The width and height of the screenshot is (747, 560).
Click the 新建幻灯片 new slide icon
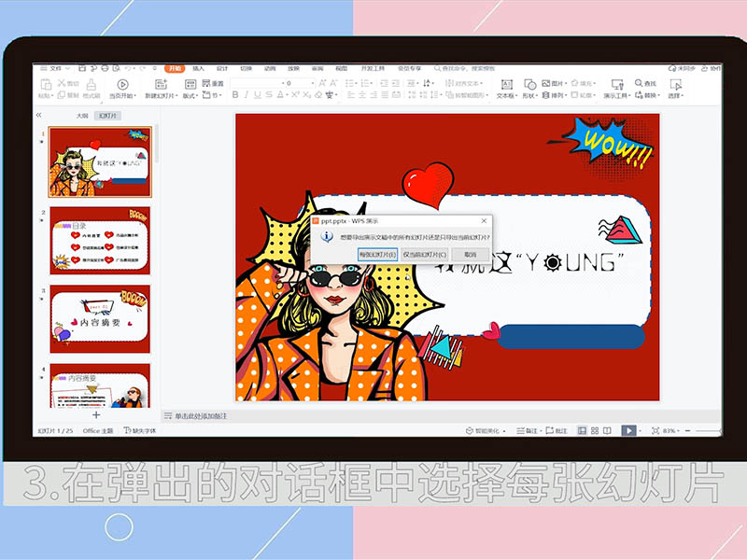(161, 85)
